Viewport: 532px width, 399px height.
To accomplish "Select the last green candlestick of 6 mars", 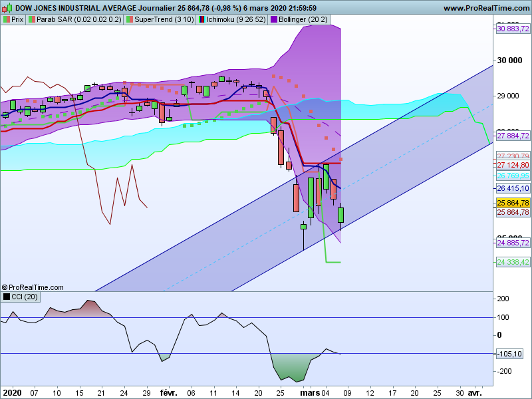I will (x=340, y=215).
